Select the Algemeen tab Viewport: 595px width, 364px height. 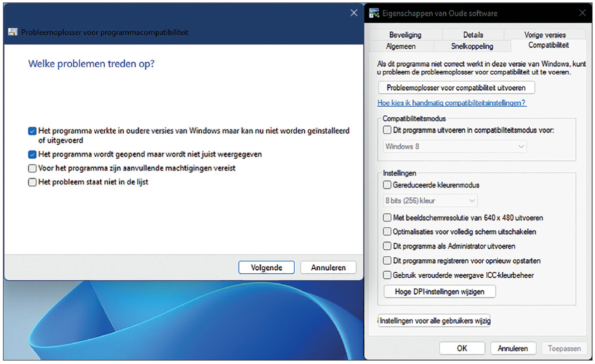(400, 46)
